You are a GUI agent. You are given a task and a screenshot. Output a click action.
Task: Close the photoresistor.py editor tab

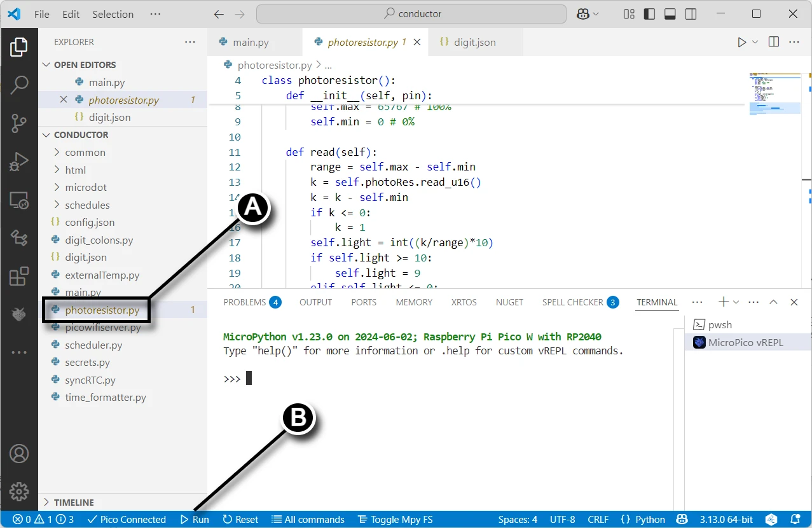point(417,42)
